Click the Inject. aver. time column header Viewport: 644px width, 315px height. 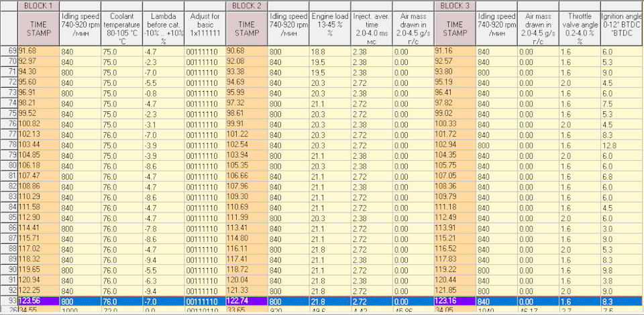click(x=371, y=29)
